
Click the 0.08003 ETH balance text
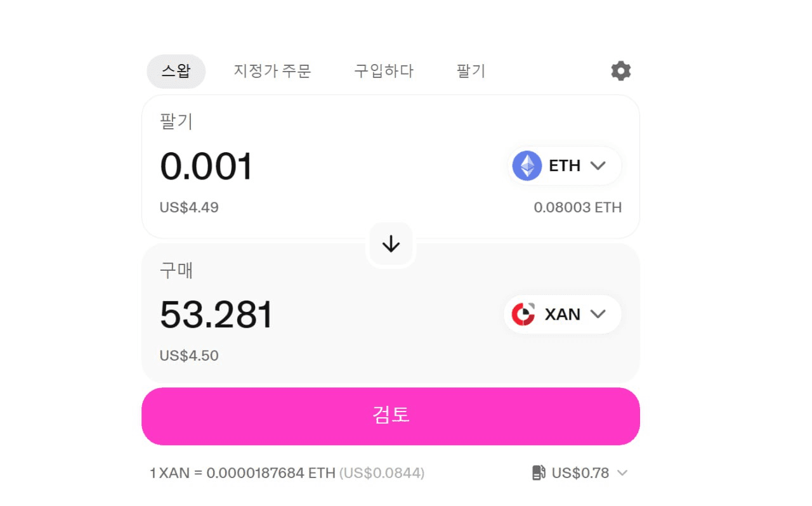coord(577,207)
